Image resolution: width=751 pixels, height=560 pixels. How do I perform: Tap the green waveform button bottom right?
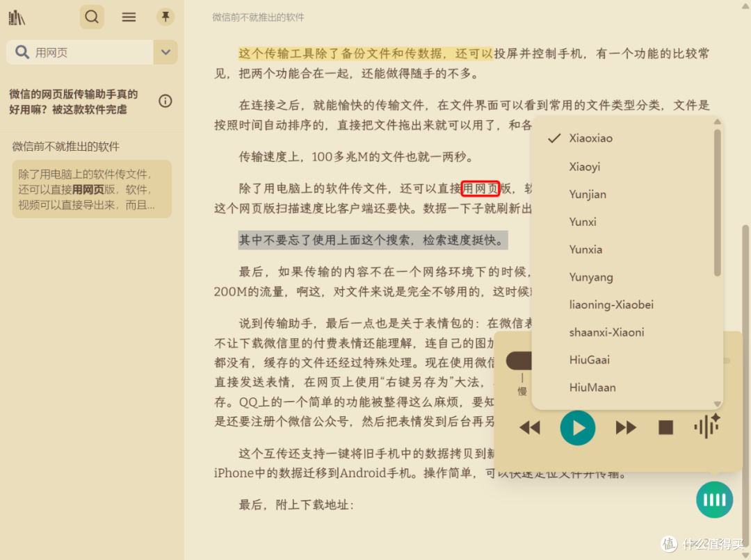point(714,500)
